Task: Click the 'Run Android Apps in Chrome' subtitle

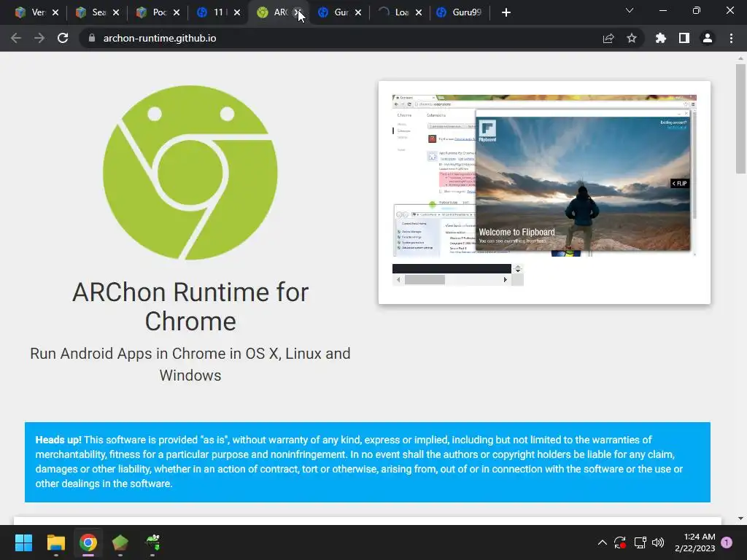Action: [x=190, y=365]
